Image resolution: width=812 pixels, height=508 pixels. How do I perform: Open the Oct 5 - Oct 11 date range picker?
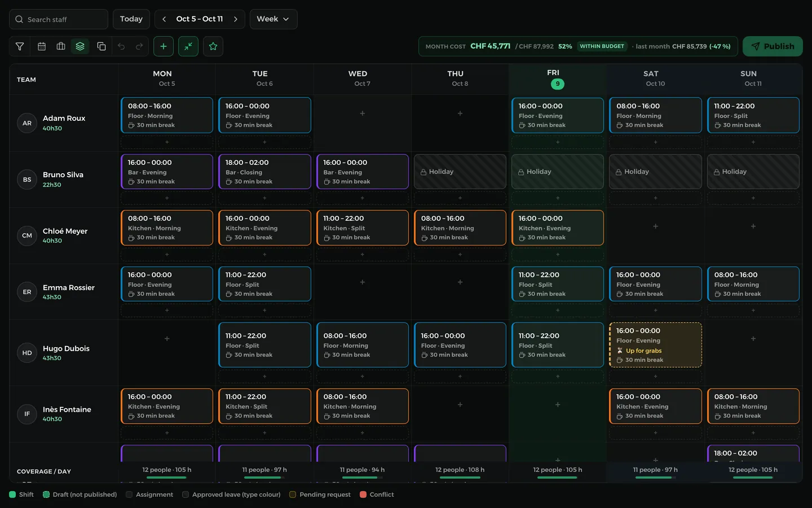pyautogui.click(x=200, y=19)
